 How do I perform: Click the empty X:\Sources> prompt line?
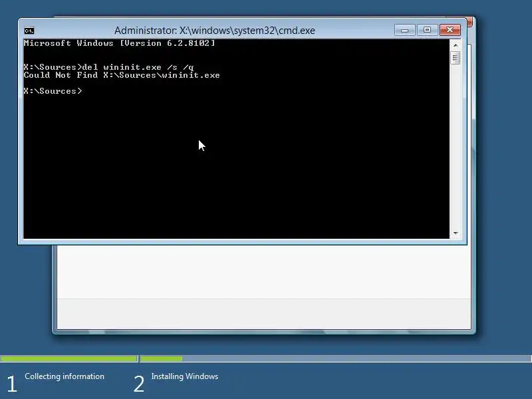tap(53, 91)
